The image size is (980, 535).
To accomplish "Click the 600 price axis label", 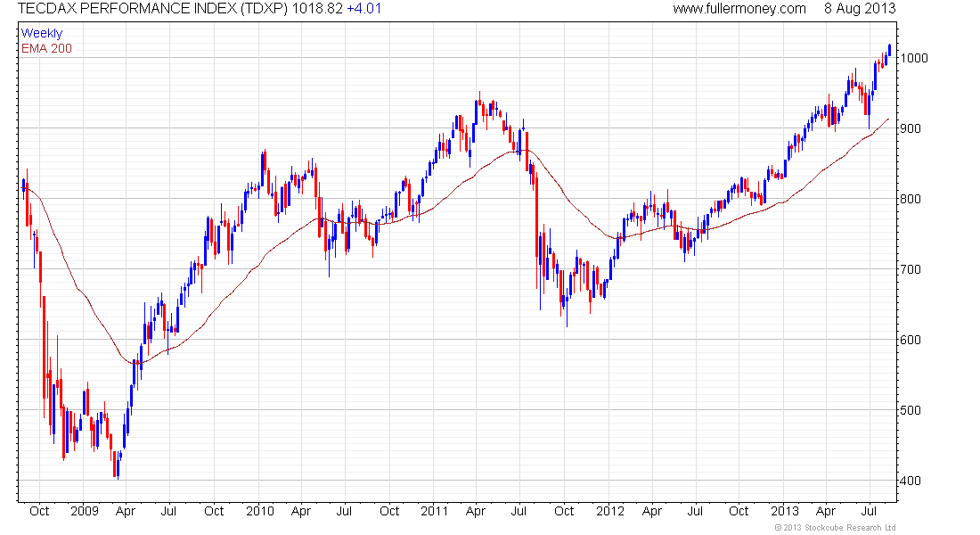I will coord(910,340).
